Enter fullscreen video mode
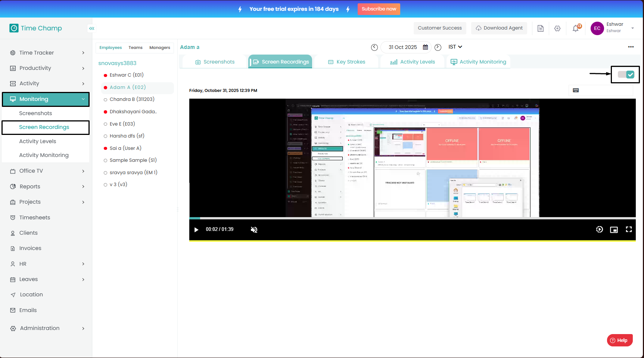This screenshot has width=644, height=358. tap(629, 229)
